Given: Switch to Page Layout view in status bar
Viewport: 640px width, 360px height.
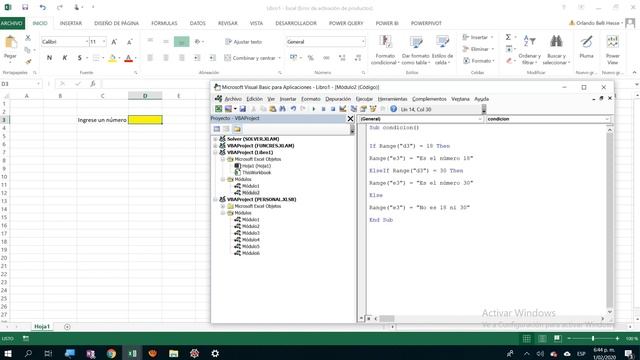Looking at the screenshot, I should (x=542, y=338).
